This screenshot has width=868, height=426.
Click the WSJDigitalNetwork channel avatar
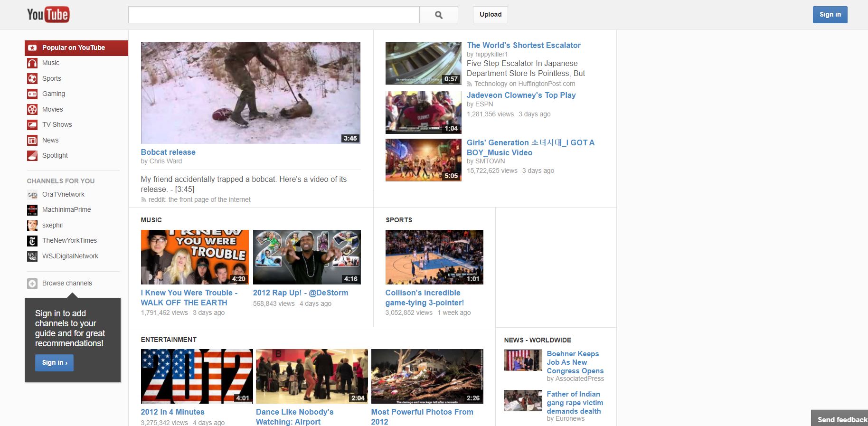(x=32, y=256)
